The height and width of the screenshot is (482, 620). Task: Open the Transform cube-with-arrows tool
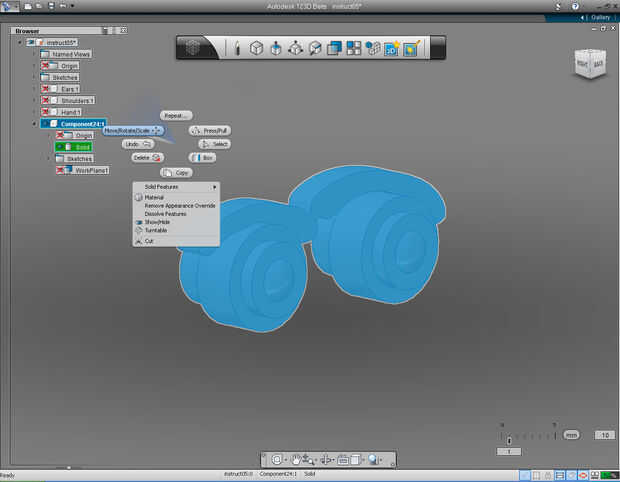(x=295, y=48)
